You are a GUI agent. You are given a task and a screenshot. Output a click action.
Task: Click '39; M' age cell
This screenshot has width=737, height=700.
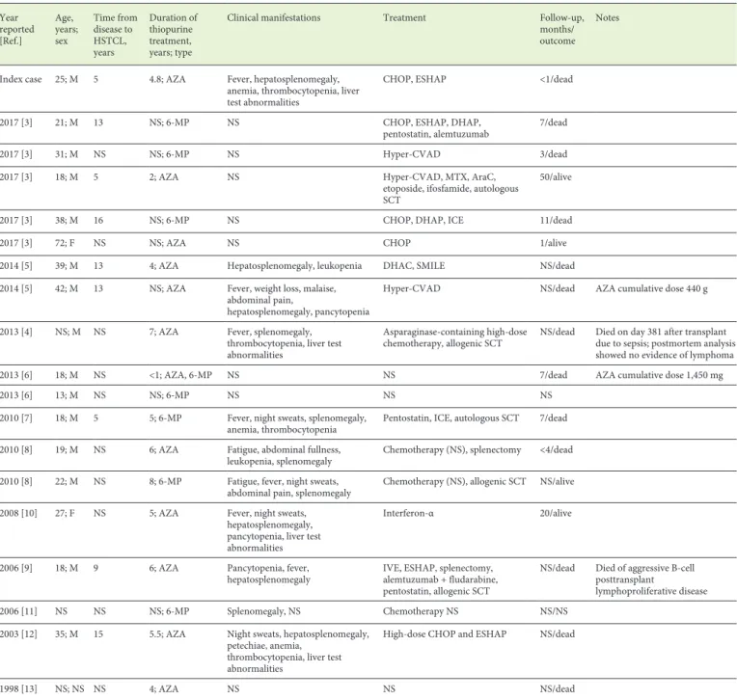pyautogui.click(x=67, y=265)
